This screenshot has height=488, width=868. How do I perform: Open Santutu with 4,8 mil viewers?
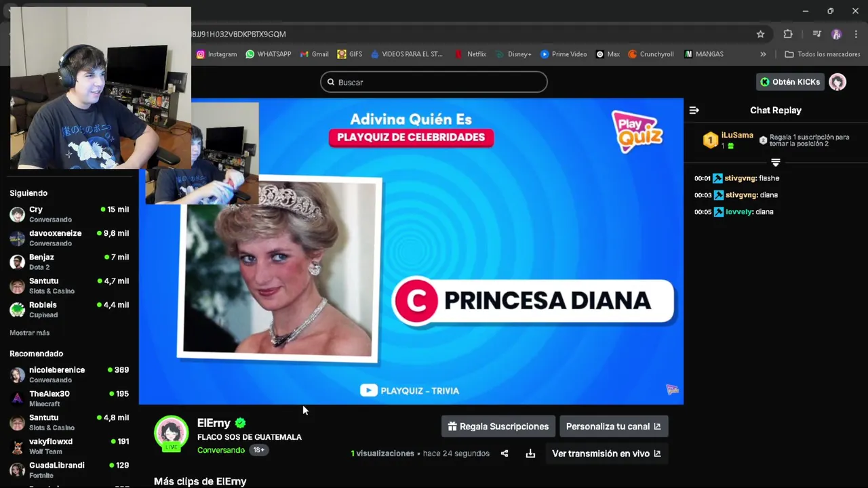pos(69,422)
